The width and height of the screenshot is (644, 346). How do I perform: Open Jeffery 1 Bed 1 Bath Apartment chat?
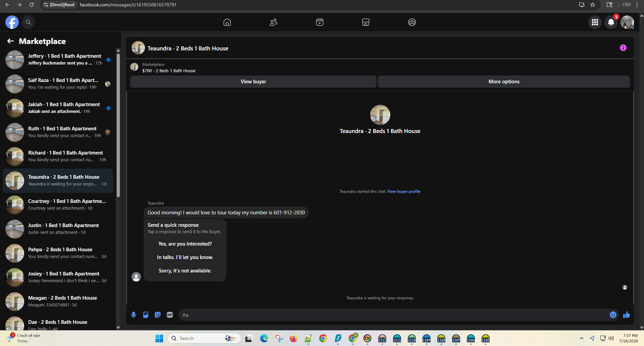pyautogui.click(x=58, y=60)
